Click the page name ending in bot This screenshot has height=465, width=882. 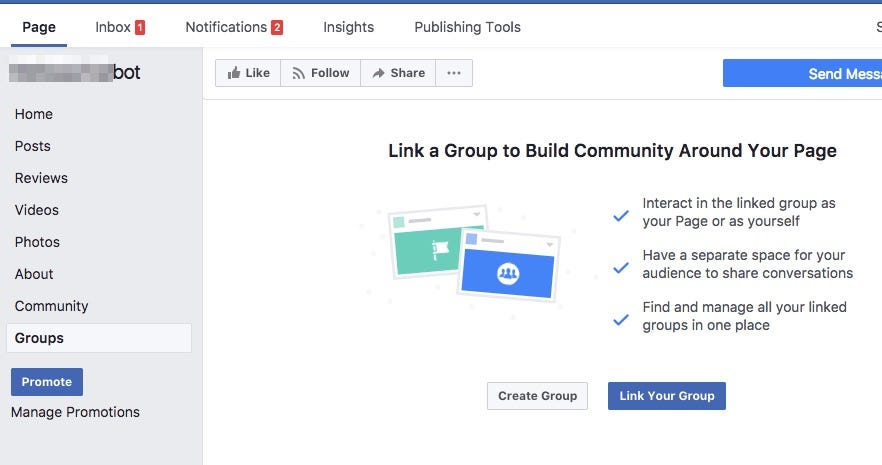pyautogui.click(x=74, y=73)
